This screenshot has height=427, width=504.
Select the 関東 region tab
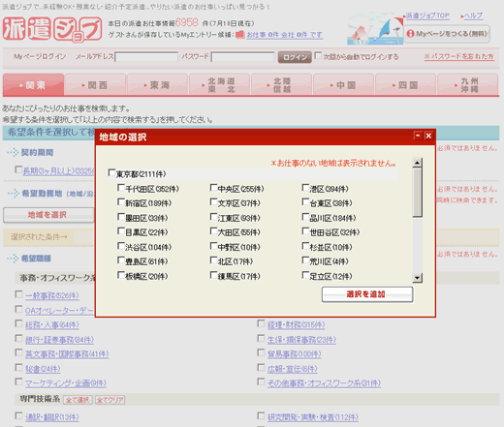tap(33, 85)
